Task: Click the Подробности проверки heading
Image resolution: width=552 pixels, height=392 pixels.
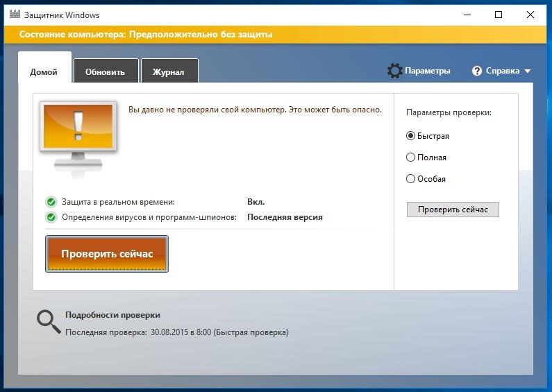Action: pos(112,315)
